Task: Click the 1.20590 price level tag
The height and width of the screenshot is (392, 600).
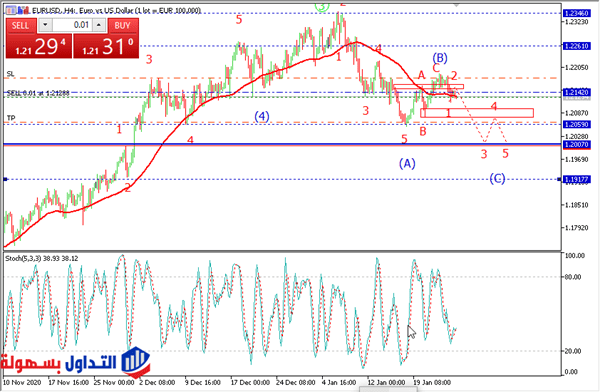Action: pos(577,124)
